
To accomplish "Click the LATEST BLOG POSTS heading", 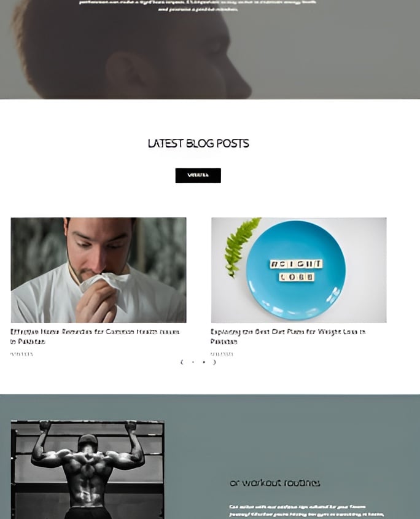I will pyautogui.click(x=198, y=143).
